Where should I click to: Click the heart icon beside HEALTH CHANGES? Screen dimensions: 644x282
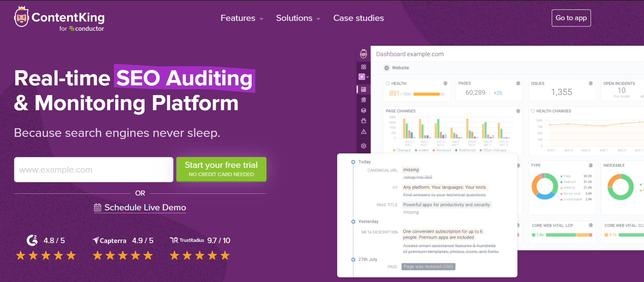tap(533, 111)
